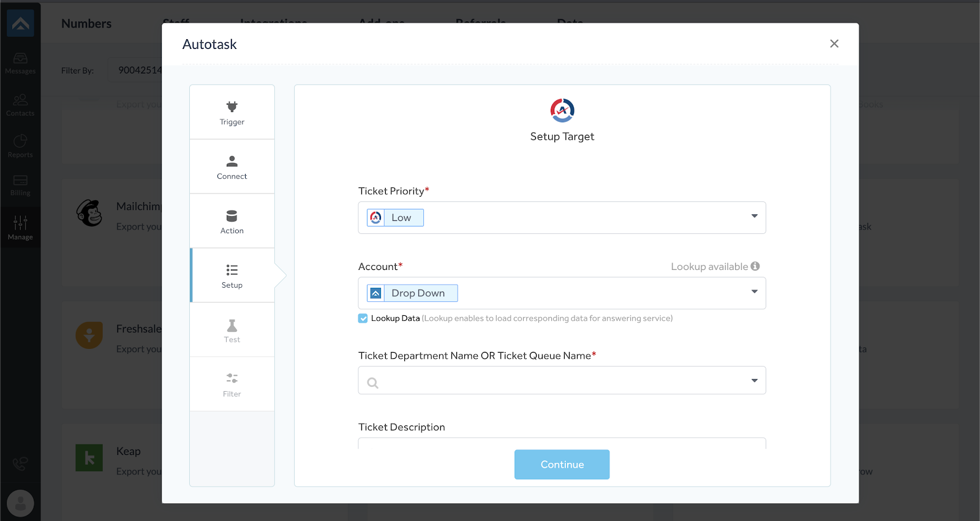Open the Trigger step in Autotask wizard
This screenshot has height=521, width=980.
[232, 112]
